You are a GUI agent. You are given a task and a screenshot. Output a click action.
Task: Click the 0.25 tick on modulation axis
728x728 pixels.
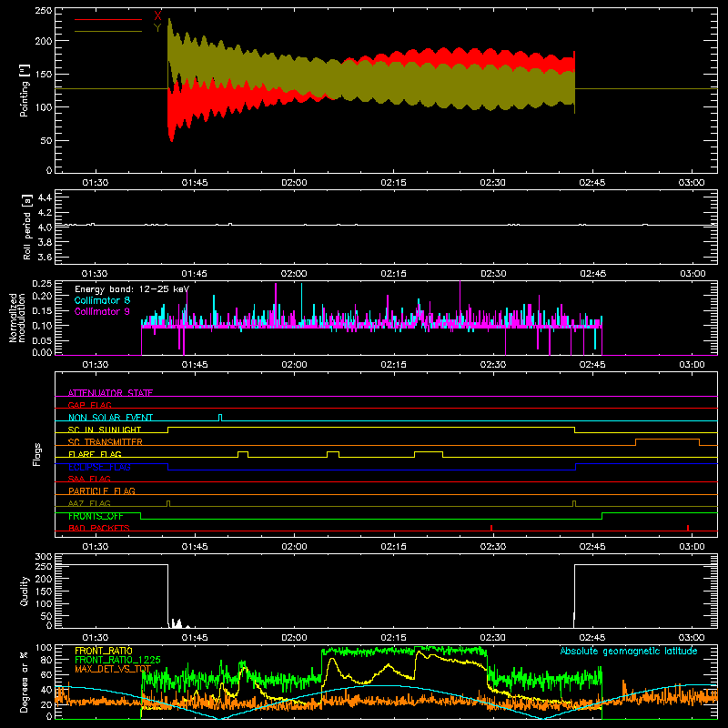tap(42, 284)
